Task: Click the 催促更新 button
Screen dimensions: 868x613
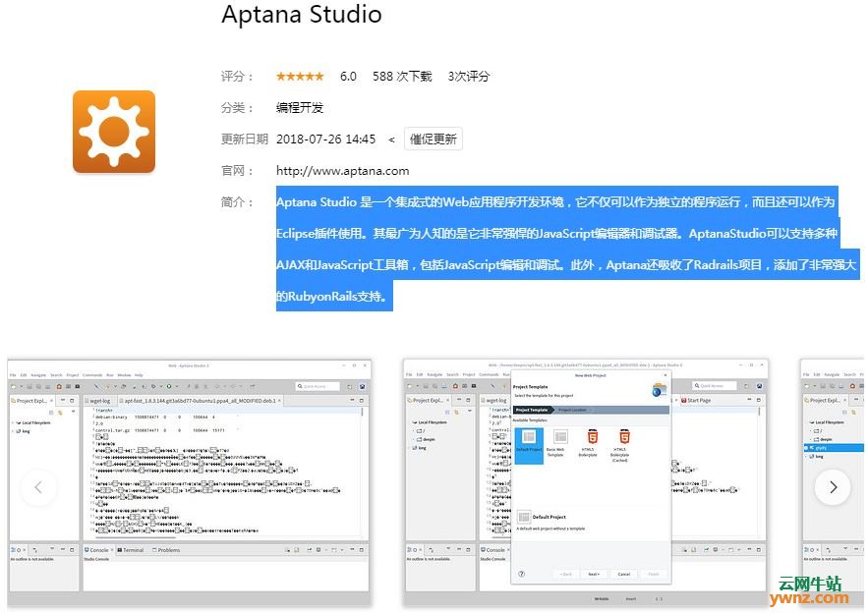Action: tap(433, 139)
